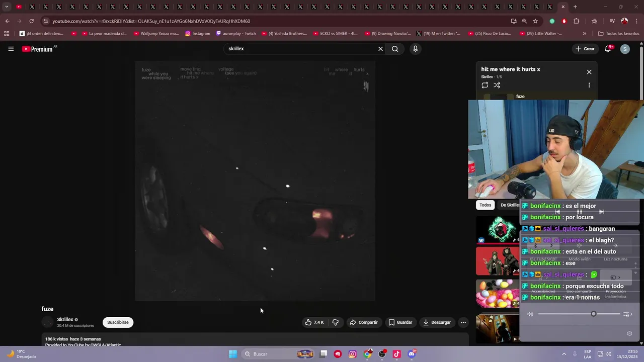Show hidden tray icons chevron
Image resolution: width=644 pixels, height=362 pixels.
[564, 354]
